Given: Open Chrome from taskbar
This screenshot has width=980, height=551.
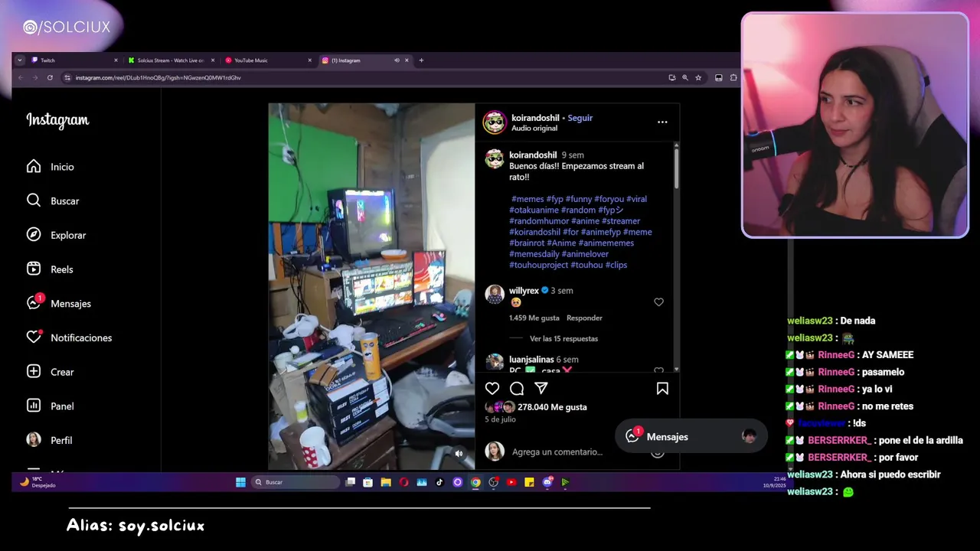Looking at the screenshot, I should 475,482.
